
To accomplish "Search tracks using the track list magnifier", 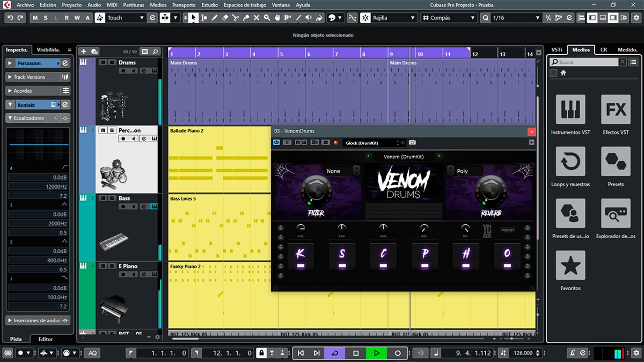I will [x=155, y=51].
